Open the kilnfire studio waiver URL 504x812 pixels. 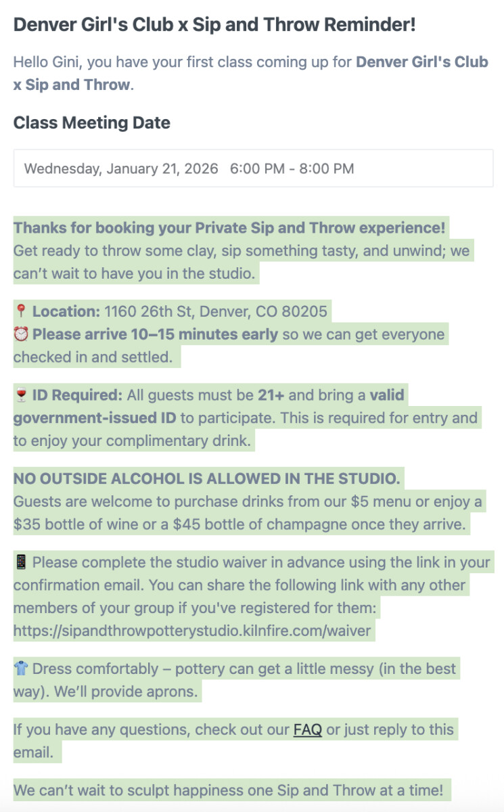pos(192,631)
